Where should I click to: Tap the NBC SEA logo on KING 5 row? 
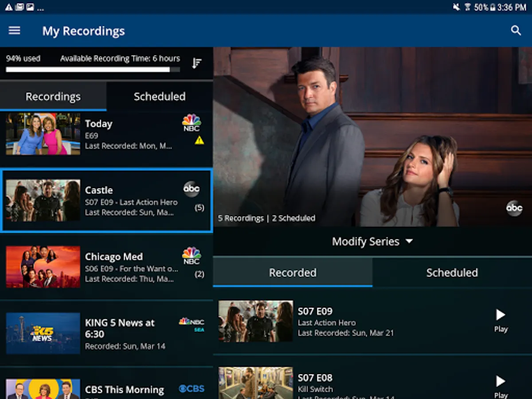tap(192, 324)
